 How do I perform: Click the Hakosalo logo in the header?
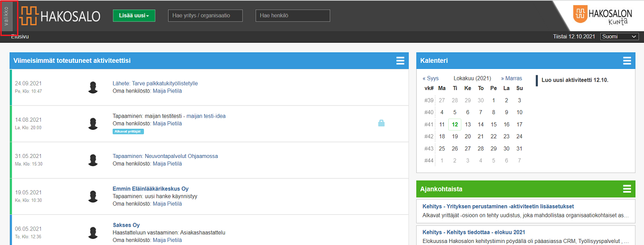coord(60,16)
